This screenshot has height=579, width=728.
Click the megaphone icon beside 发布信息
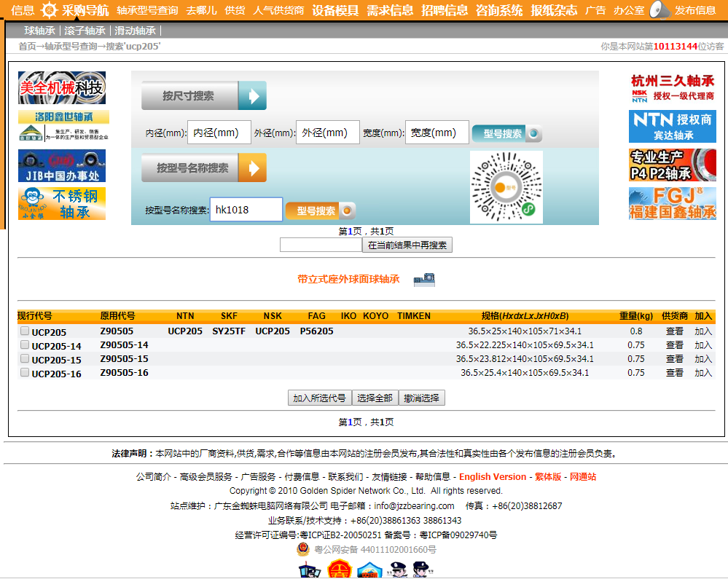659,9
